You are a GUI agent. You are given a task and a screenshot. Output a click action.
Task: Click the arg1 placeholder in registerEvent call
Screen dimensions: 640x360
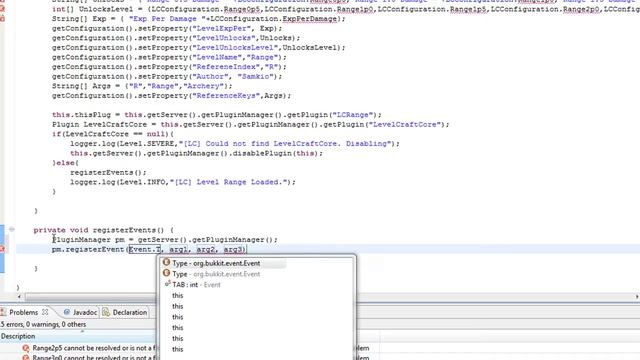178,249
